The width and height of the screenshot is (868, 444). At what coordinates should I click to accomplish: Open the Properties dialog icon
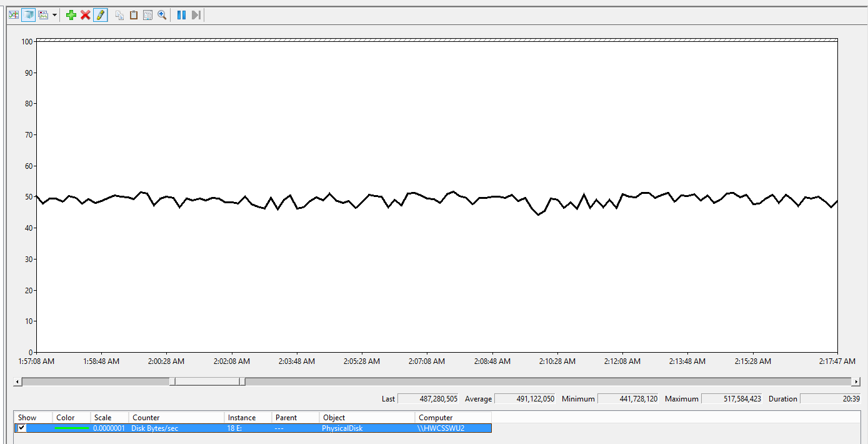coord(148,15)
